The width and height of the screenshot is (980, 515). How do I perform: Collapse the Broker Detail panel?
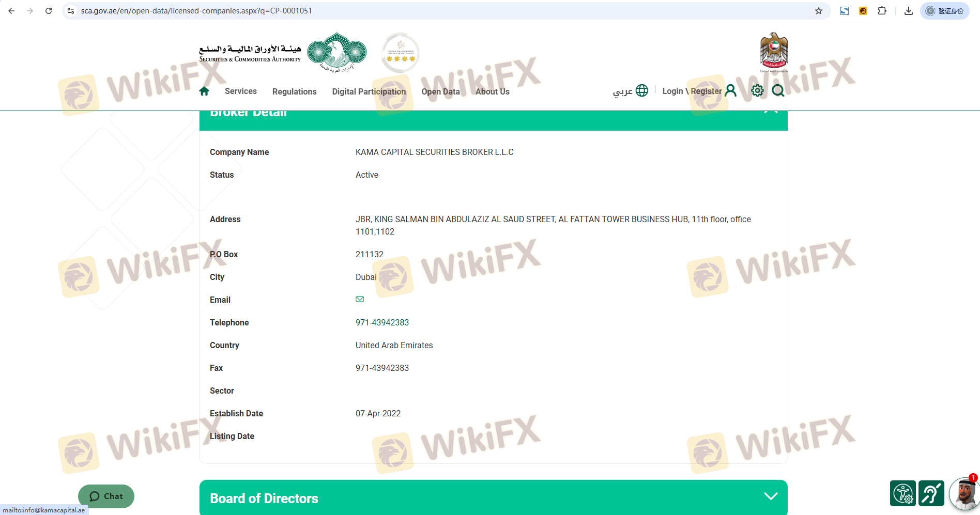771,112
